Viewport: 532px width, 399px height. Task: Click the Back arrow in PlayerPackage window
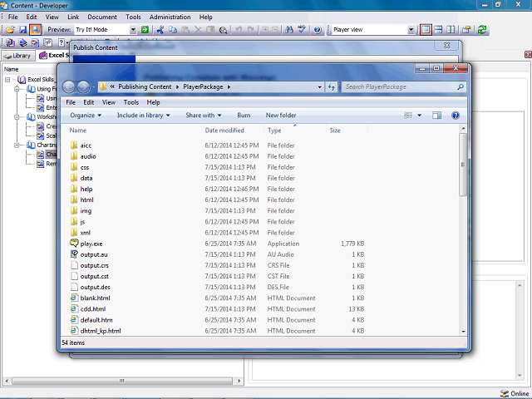(69, 87)
